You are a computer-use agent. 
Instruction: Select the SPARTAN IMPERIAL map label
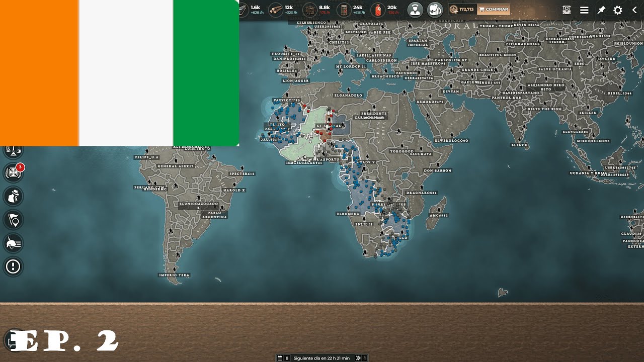click(418, 43)
